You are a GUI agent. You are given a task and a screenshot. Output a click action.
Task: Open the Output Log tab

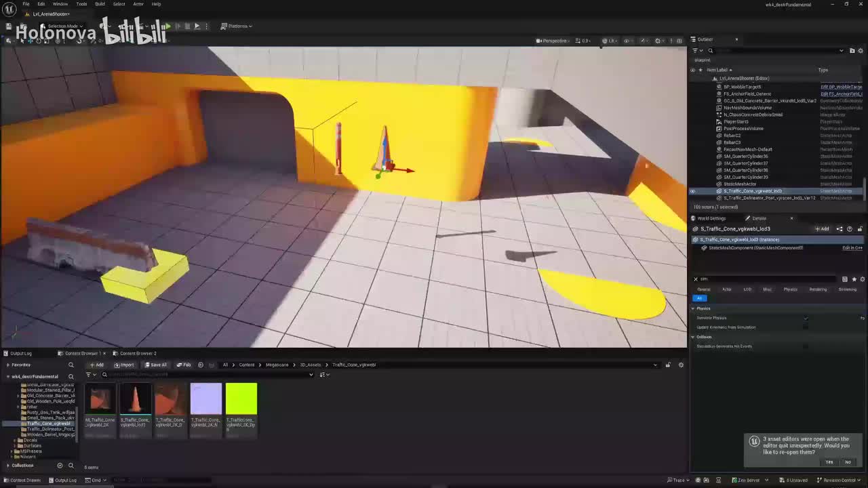17,353
